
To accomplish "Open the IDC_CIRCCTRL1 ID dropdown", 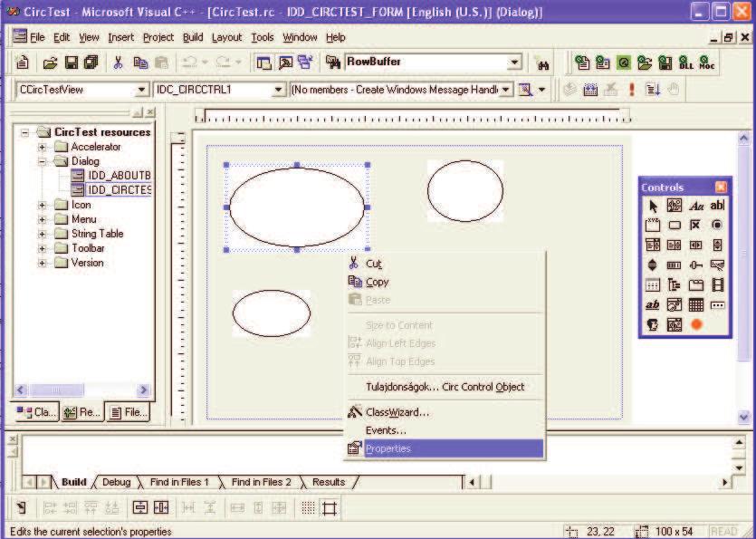I will point(278,90).
